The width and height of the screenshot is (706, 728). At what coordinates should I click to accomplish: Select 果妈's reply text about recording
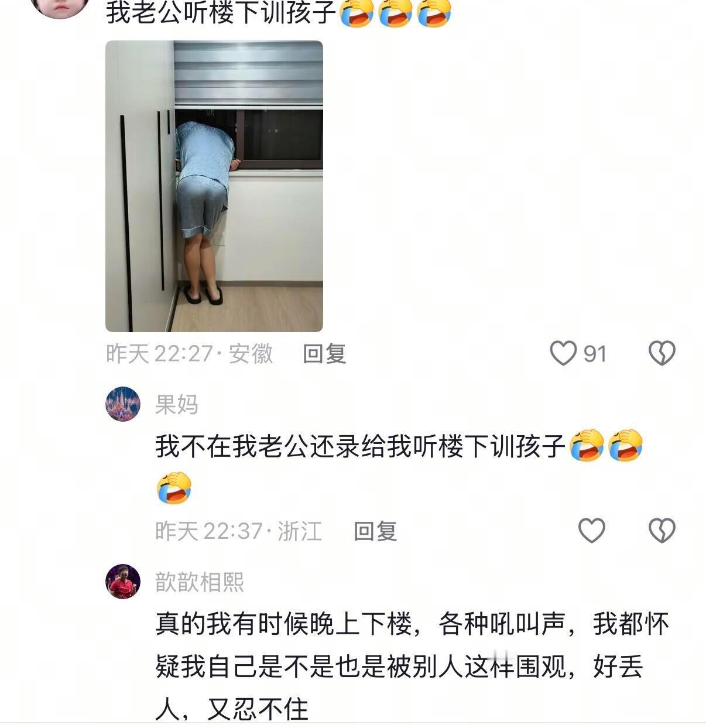pyautogui.click(x=360, y=447)
